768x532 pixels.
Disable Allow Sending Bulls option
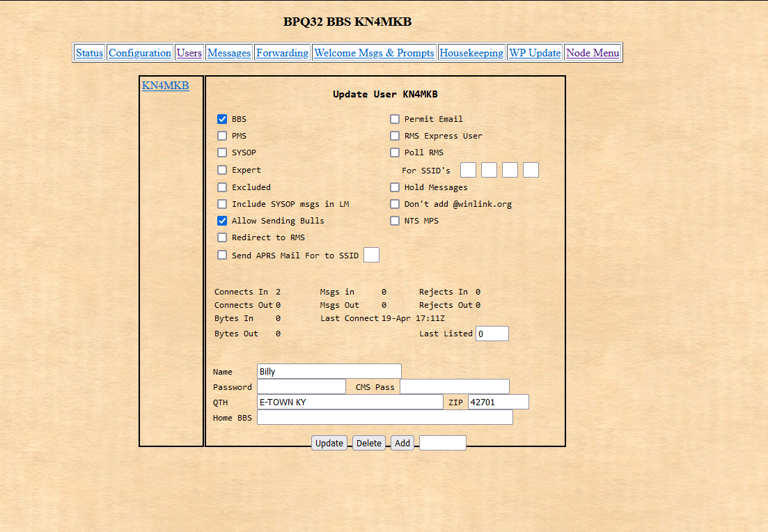(x=222, y=221)
